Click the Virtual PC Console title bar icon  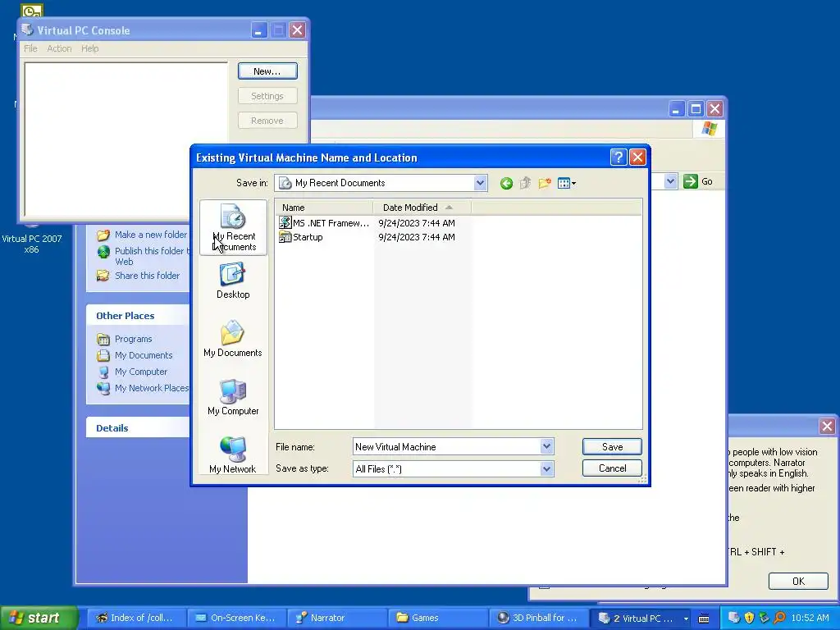pyautogui.click(x=28, y=30)
